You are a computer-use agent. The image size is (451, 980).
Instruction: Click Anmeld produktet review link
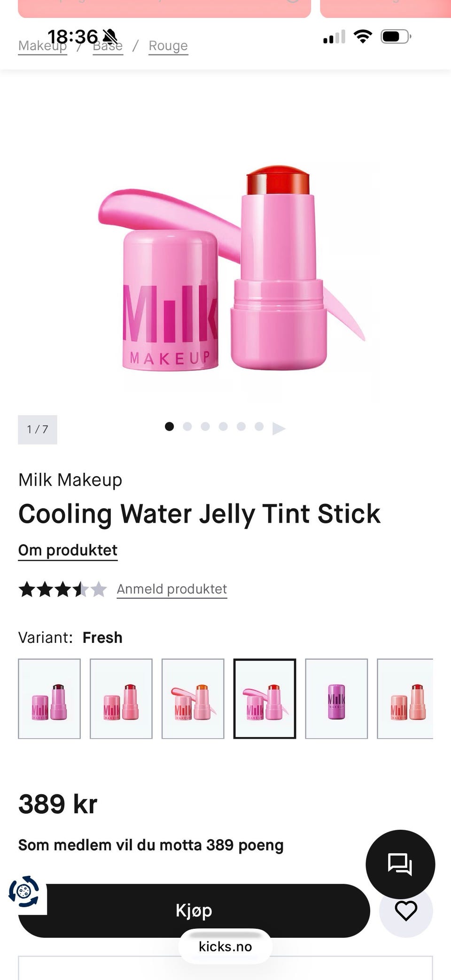tap(172, 589)
